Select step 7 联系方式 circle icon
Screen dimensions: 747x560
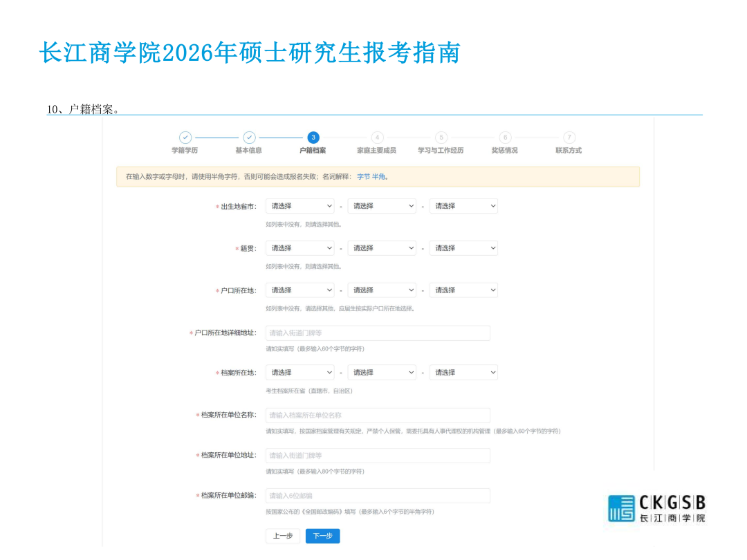pos(569,138)
